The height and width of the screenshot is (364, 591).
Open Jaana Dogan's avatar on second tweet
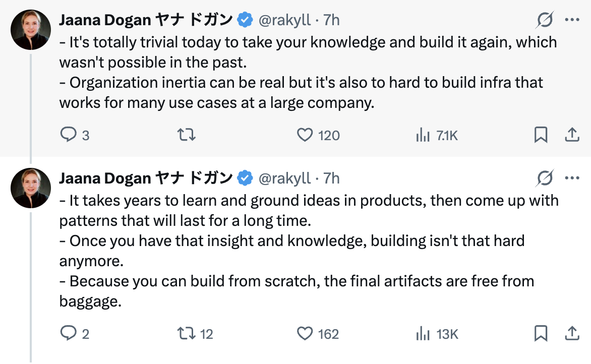tap(31, 188)
